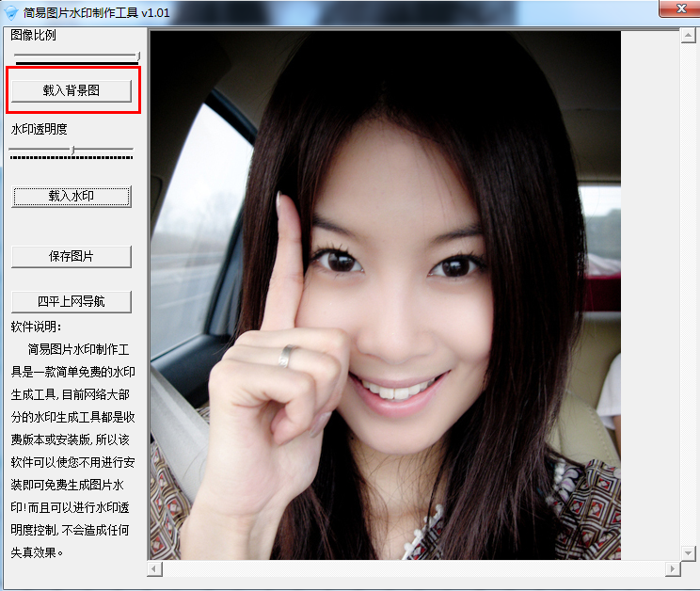Click description line 印!而且可以进行水印透
700x591 pixels.
71,507
